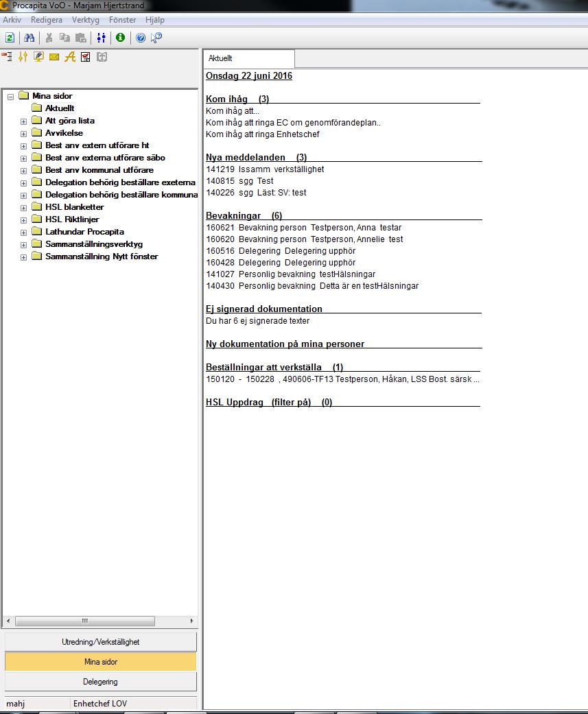Click the tree scrollbar right arrow

pos(191,621)
